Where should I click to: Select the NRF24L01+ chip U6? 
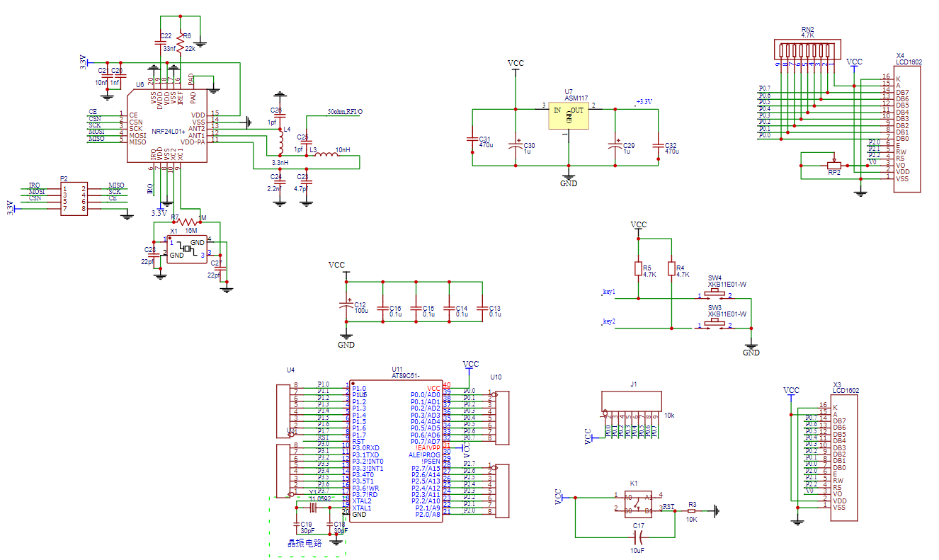click(x=167, y=126)
